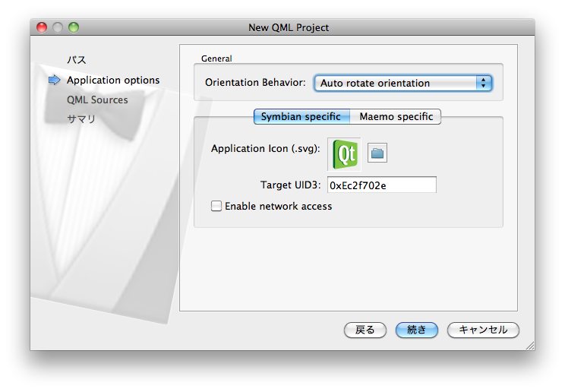
Task: Switch to the Symbian specific tab
Action: point(301,116)
